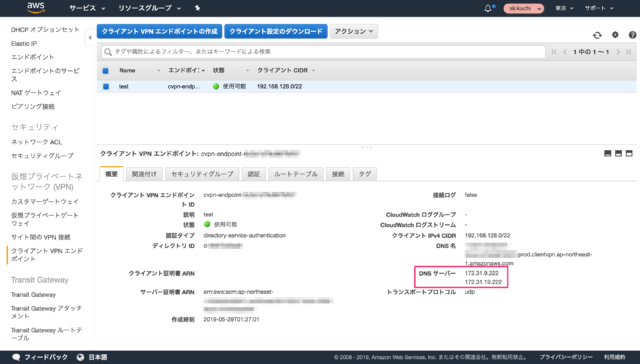Viewport: 640px width, 364px height.
Task: Toggle the select-all checkbox in table header
Action: tap(105, 71)
